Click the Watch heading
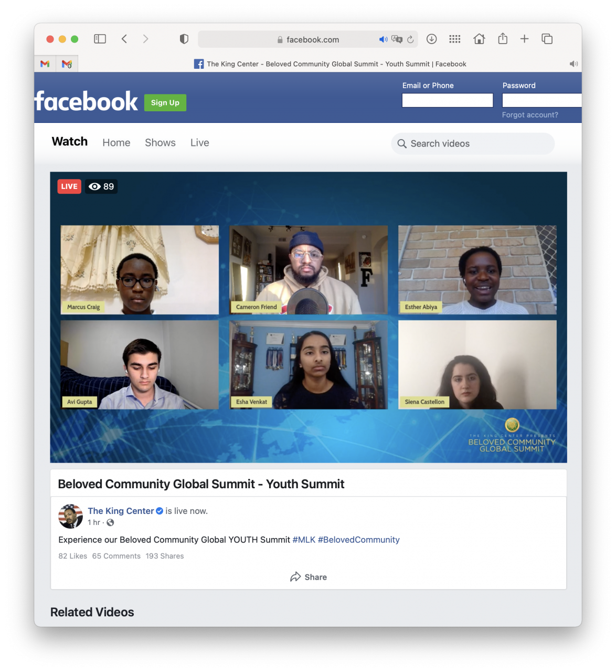Screen dimensions: 616x672 70,142
